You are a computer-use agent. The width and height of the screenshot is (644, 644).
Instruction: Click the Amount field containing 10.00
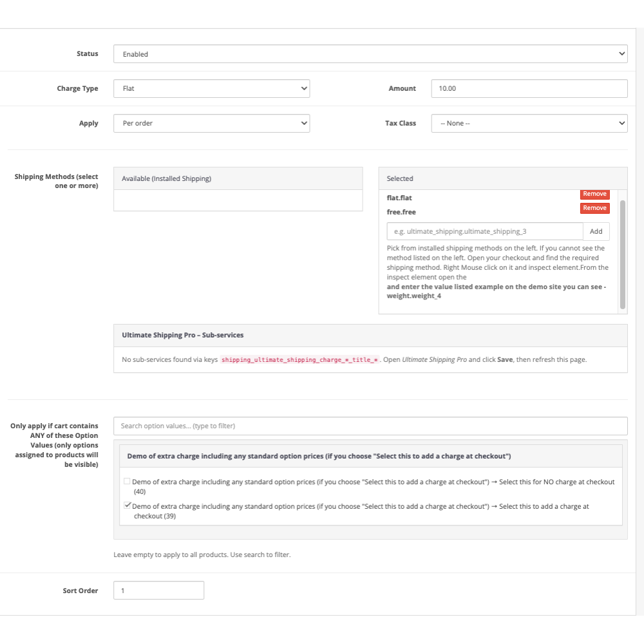click(x=529, y=89)
